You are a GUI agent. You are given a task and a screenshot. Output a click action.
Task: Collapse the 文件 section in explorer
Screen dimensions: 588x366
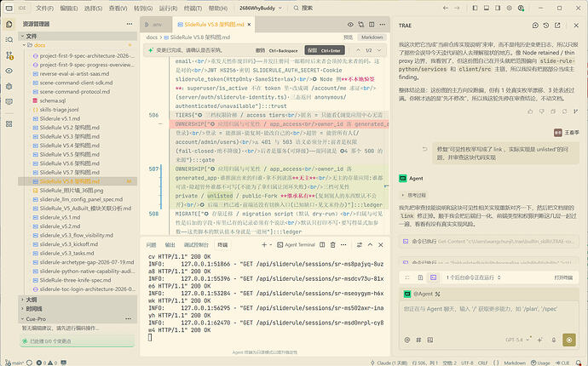pos(78,36)
